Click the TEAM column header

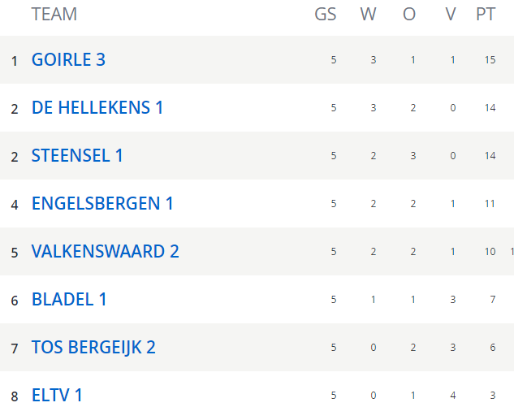click(x=54, y=15)
